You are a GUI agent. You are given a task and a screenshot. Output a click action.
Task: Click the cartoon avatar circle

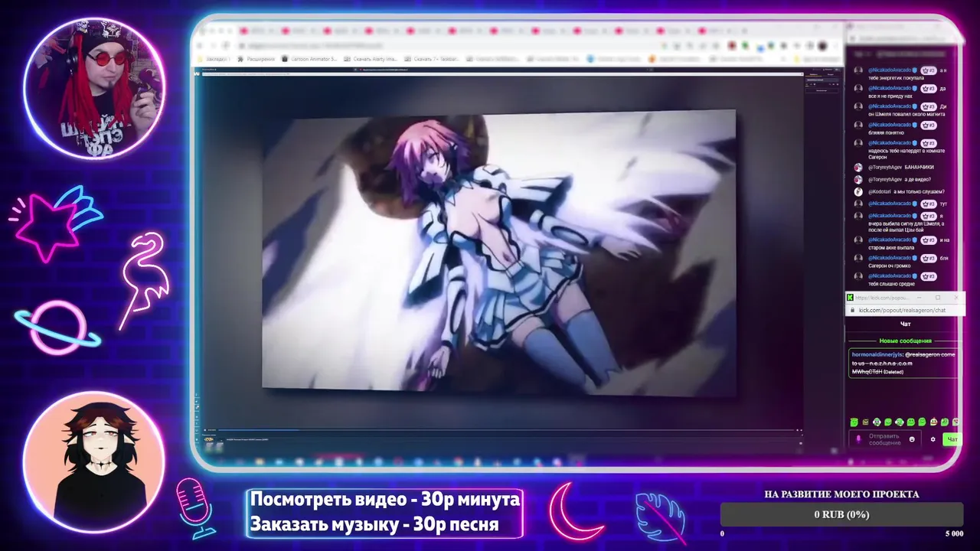[93, 462]
